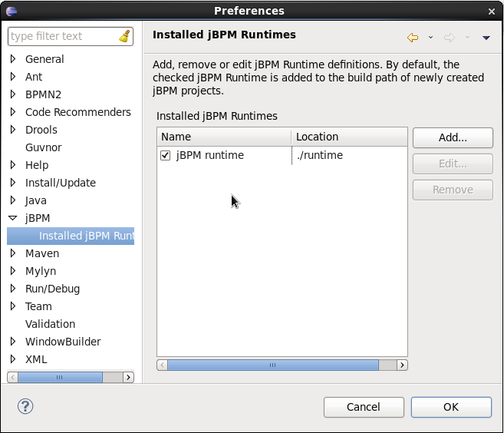
Task: Collapse the jBPM tree node
Action: (13, 218)
